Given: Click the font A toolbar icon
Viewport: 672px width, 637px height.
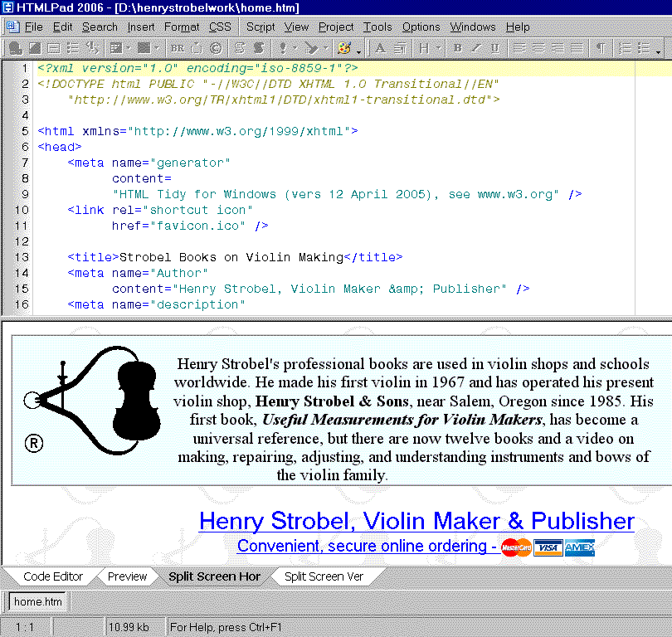Looking at the screenshot, I should (380, 48).
